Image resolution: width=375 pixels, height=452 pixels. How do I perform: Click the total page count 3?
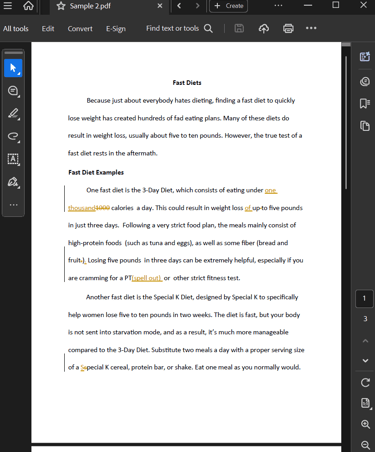365,319
